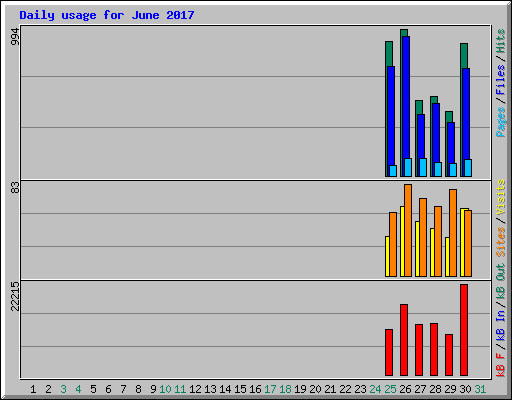Click the orange Sites bar for day 26
The width and height of the screenshot is (512, 400).
pyautogui.click(x=408, y=230)
